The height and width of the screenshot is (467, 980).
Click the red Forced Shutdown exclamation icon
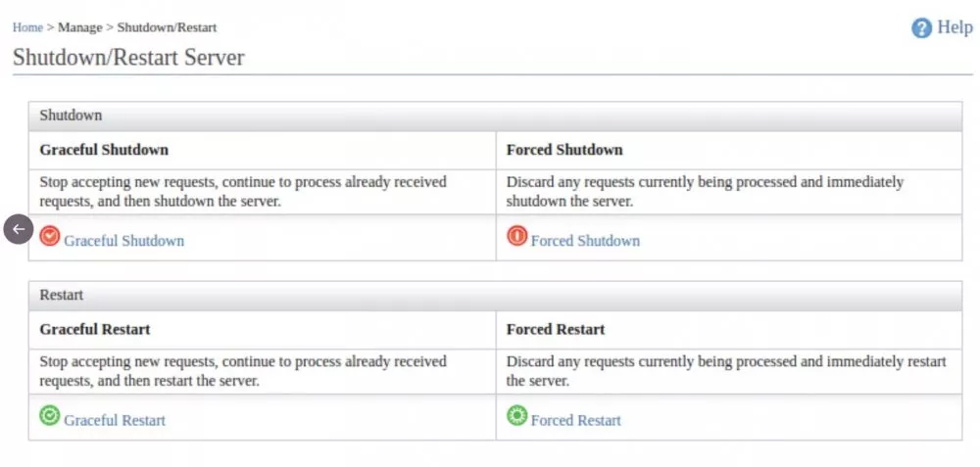516,236
